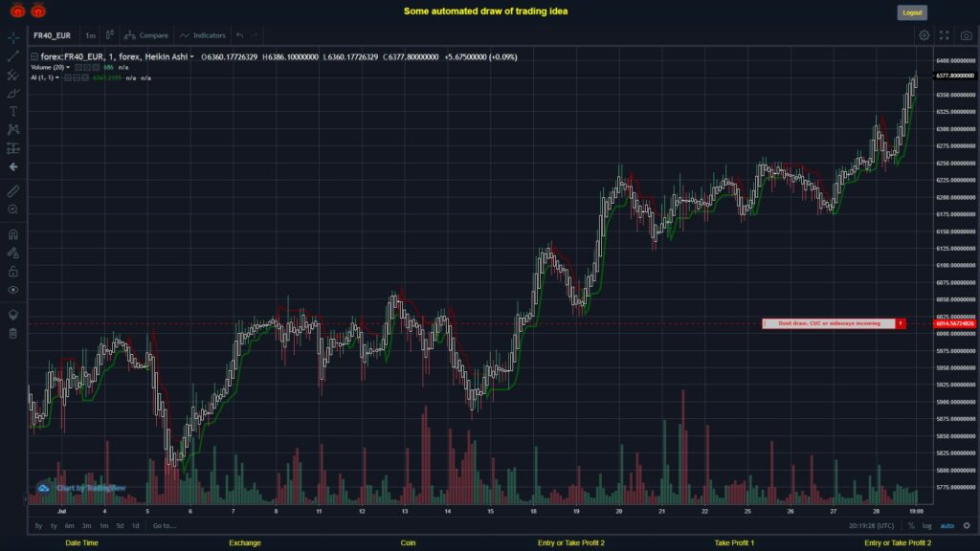
Task: Toggle log scale
Action: pyautogui.click(x=926, y=526)
